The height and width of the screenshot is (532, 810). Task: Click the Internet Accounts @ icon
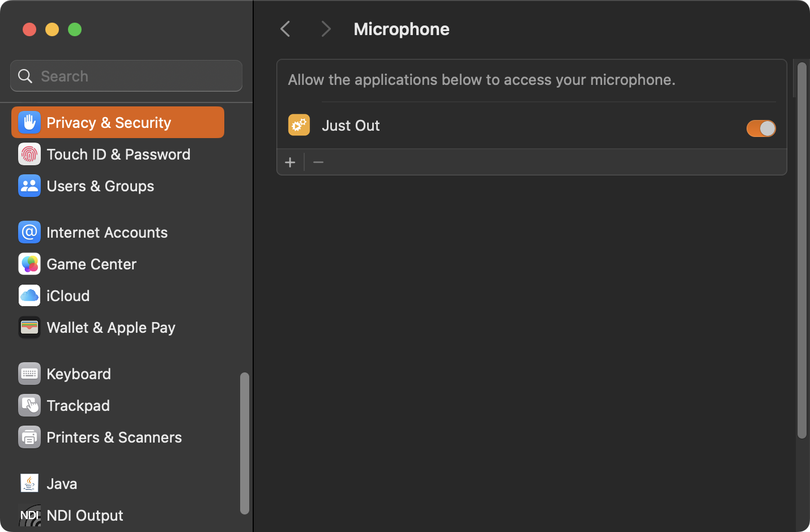pos(29,232)
